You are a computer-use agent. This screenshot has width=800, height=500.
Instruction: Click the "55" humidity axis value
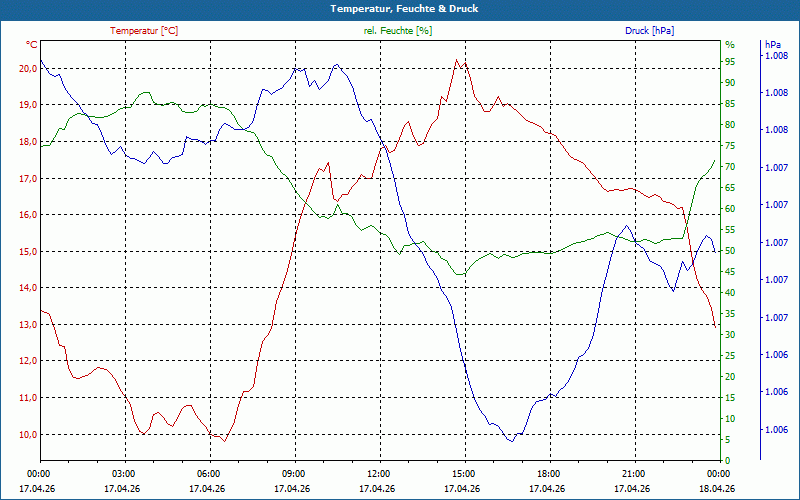tap(730, 230)
